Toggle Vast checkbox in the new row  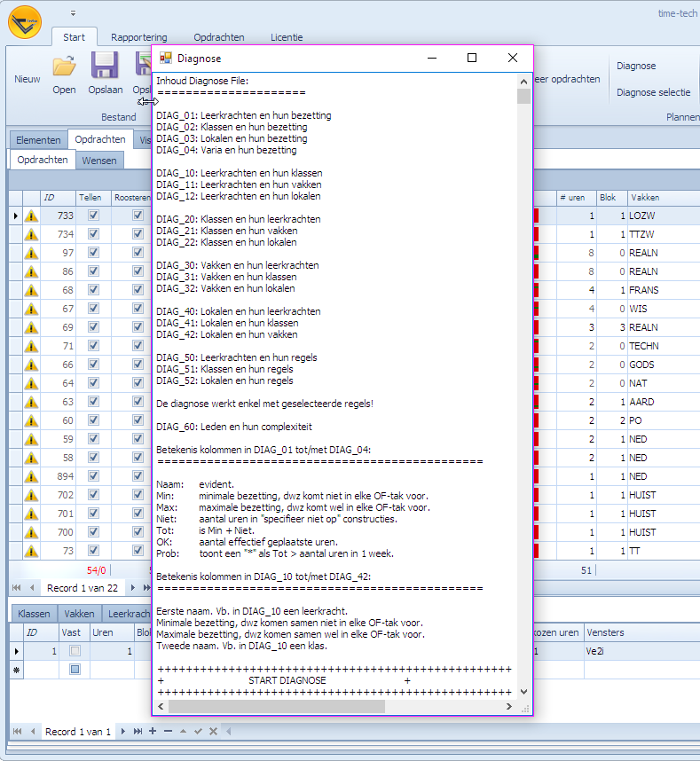point(75,670)
